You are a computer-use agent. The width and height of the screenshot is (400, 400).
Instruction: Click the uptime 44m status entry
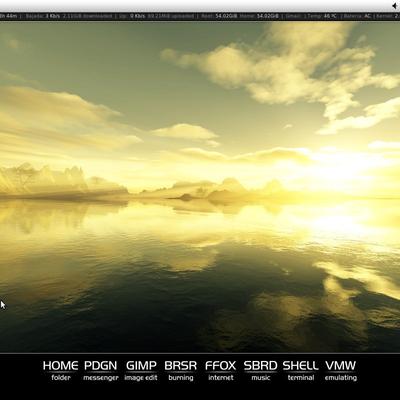(9, 16)
